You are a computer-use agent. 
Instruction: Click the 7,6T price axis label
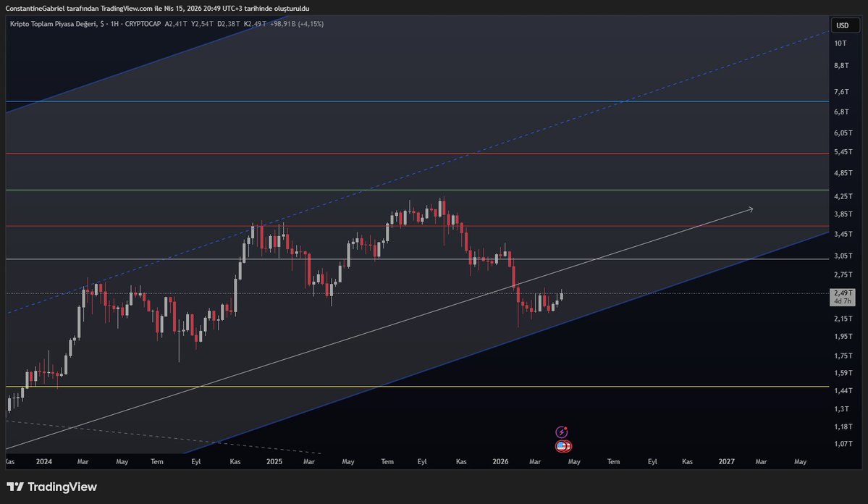(841, 92)
